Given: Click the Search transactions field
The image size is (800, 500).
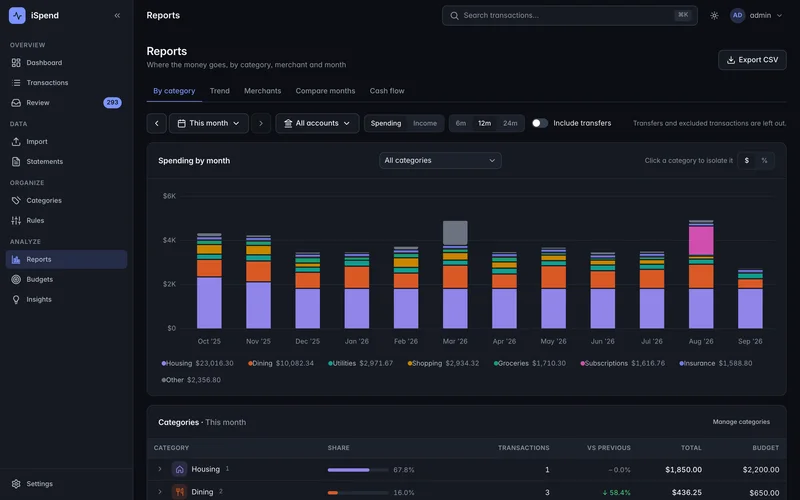Looking at the screenshot, I should 569,15.
